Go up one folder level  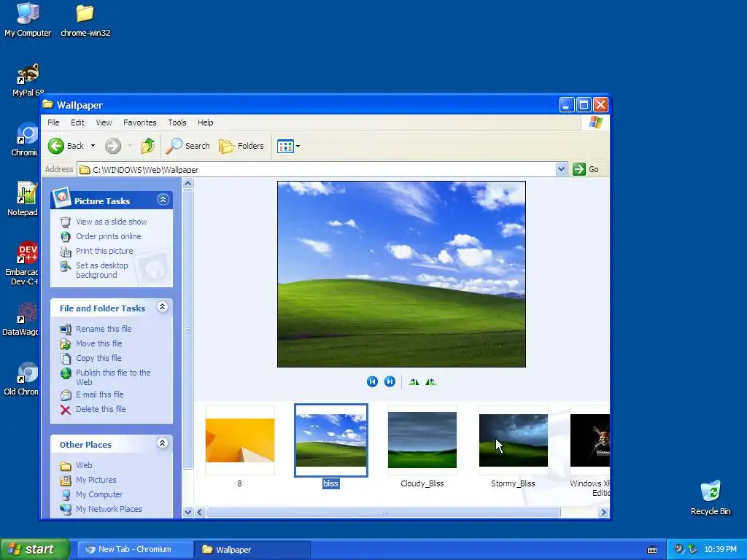pyautogui.click(x=147, y=146)
